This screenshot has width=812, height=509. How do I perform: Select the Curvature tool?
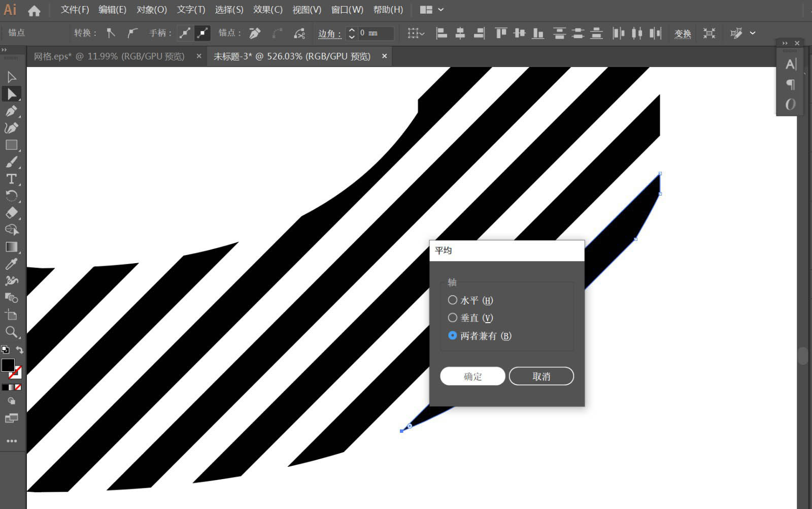(12, 128)
